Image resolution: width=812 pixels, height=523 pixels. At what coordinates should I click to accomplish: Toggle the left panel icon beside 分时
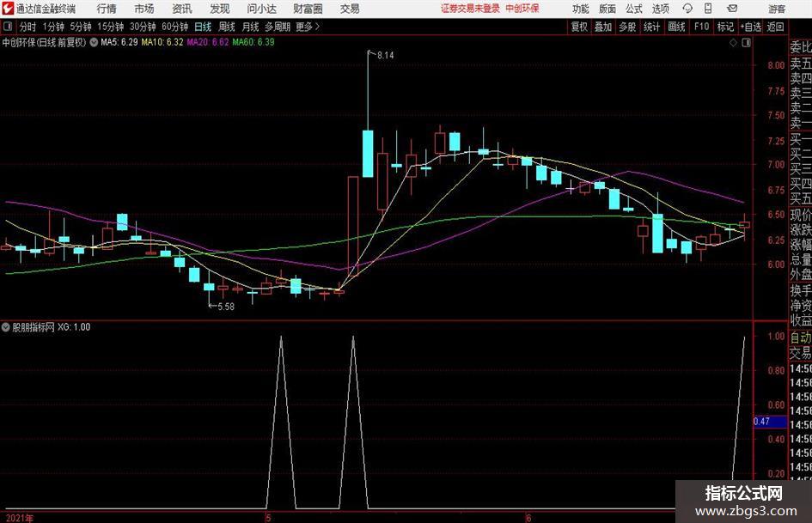coord(8,27)
